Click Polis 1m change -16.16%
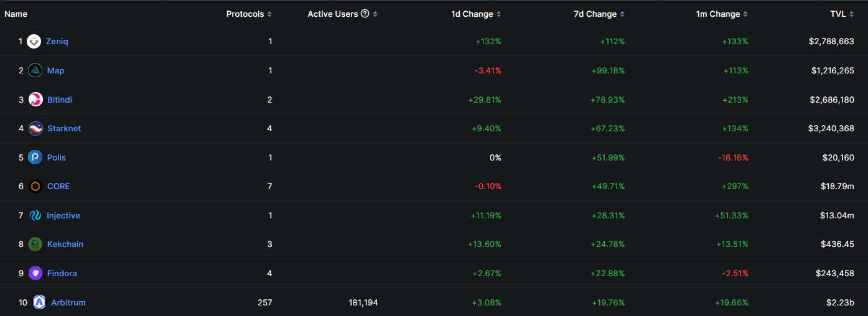This screenshot has width=868, height=316. coord(733,157)
